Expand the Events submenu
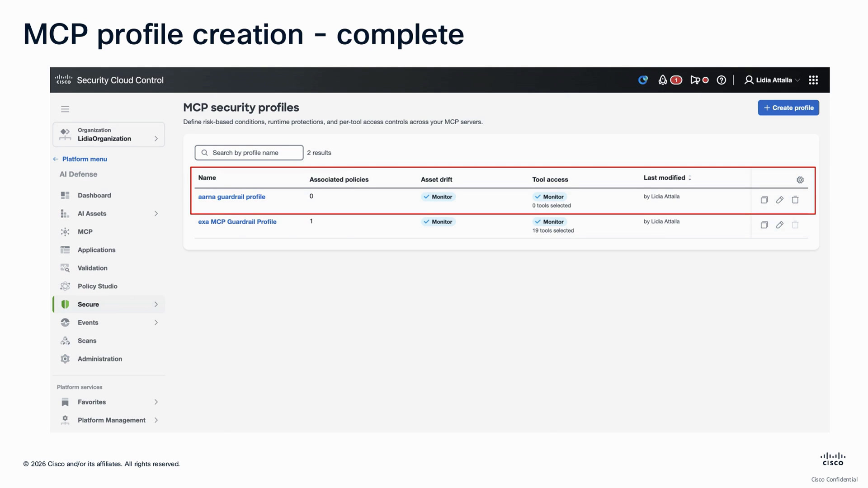This screenshot has height=488, width=868. coord(156,322)
